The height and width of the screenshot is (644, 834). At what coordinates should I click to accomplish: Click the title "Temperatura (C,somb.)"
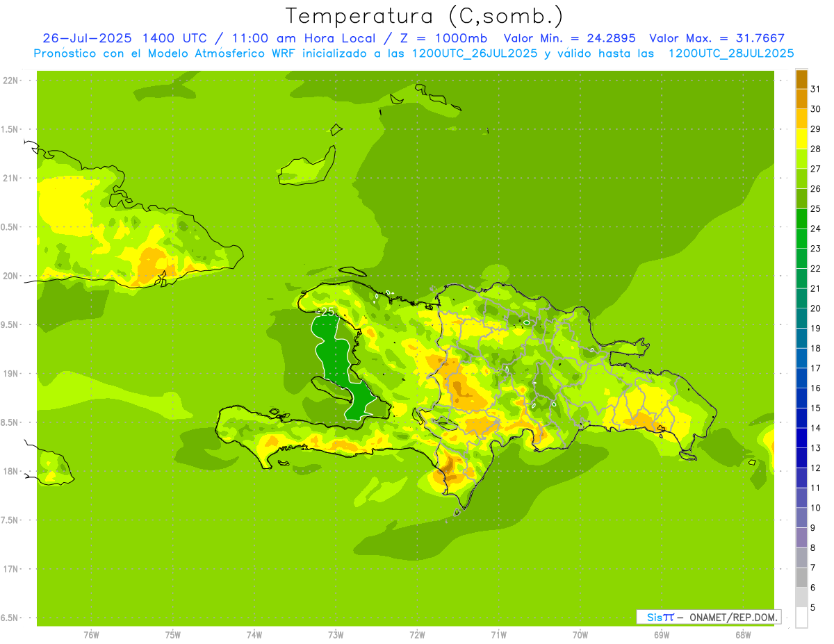click(425, 17)
